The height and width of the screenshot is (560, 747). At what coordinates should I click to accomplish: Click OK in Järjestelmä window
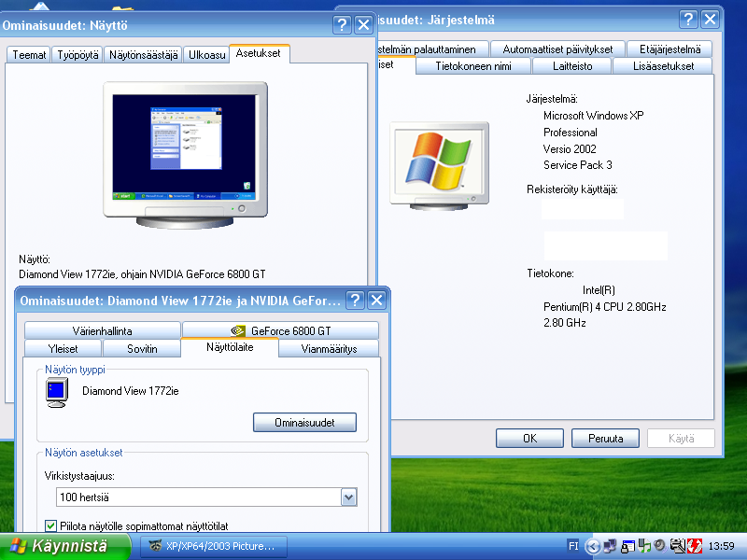pyautogui.click(x=529, y=438)
